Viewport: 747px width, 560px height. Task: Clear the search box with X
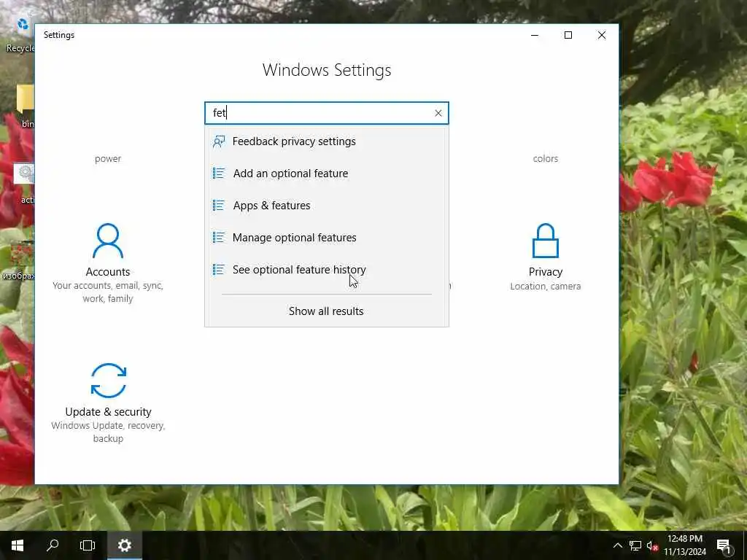coord(438,113)
